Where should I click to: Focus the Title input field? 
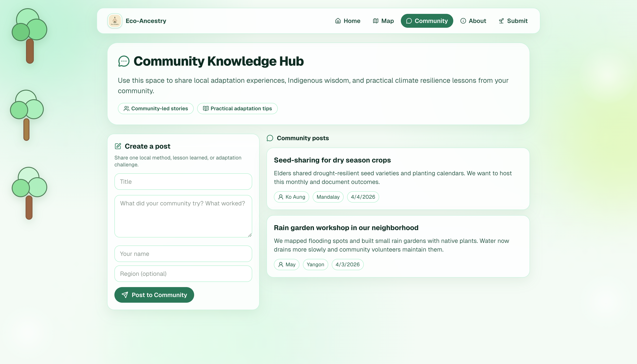coord(183,182)
